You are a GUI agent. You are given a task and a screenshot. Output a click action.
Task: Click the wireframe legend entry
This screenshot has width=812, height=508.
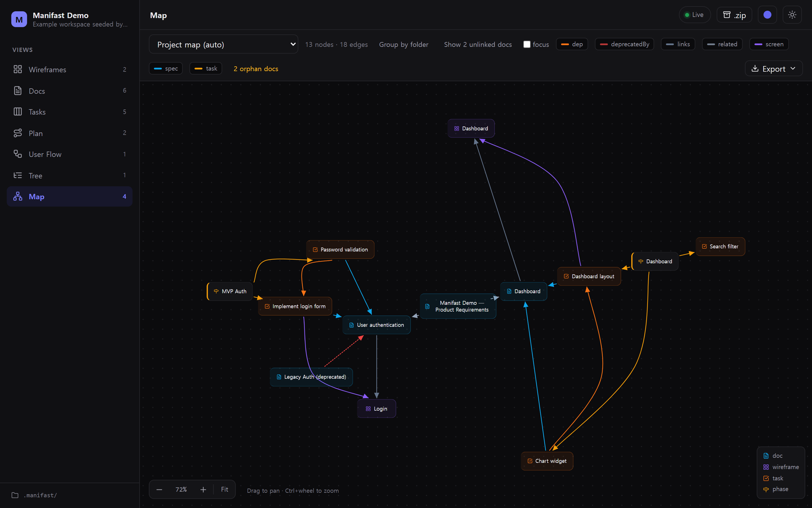(781, 467)
